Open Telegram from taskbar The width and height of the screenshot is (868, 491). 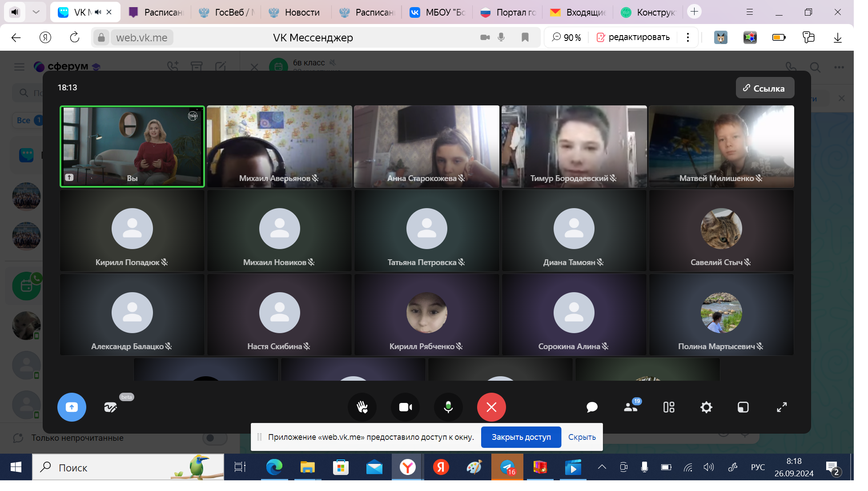[x=507, y=467]
